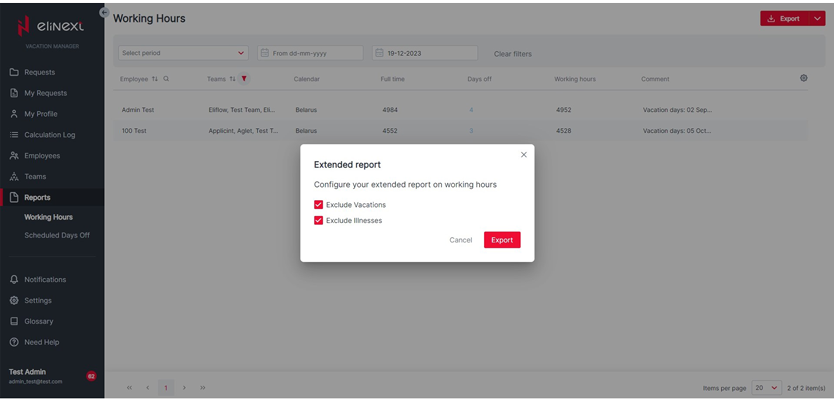The height and width of the screenshot is (401, 834).
Task: Click the table settings gear icon
Action: [x=803, y=78]
